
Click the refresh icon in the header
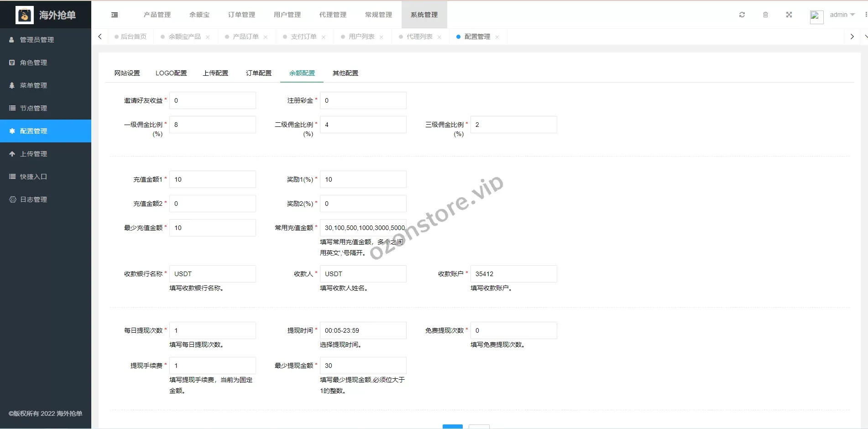[x=742, y=15]
